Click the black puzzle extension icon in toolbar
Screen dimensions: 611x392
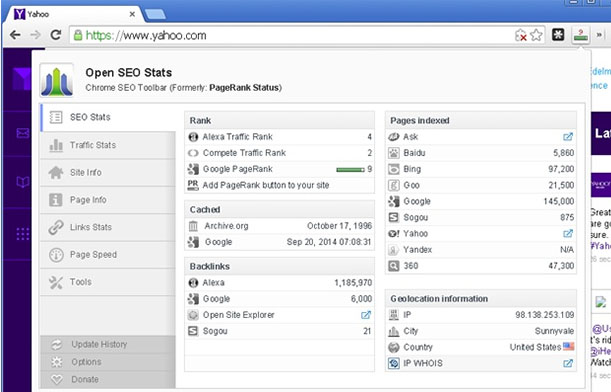(x=558, y=35)
